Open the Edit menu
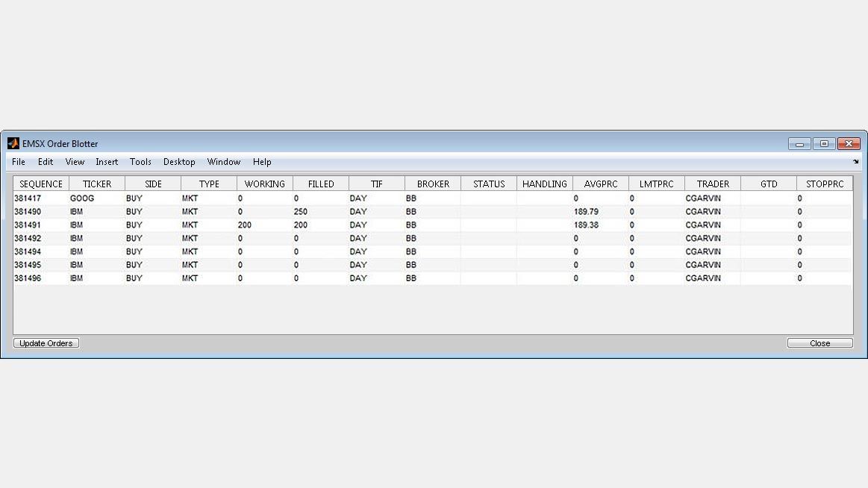This screenshot has width=868, height=488. [x=46, y=162]
